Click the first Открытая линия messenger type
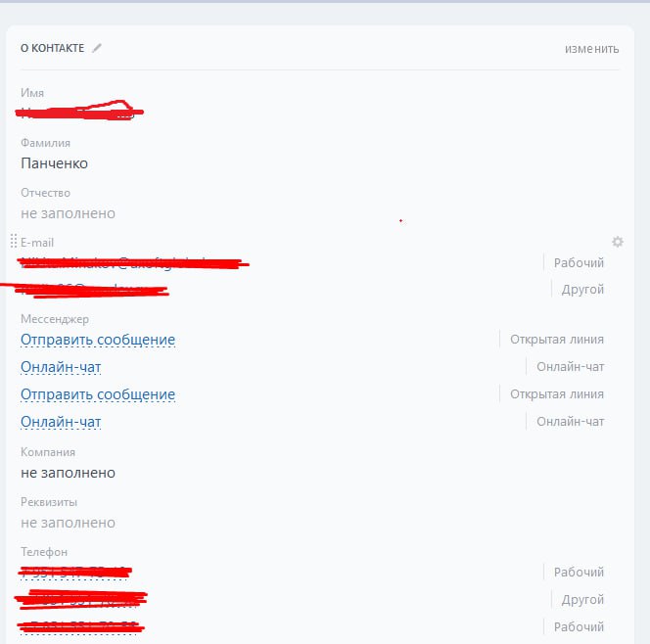 click(557, 340)
